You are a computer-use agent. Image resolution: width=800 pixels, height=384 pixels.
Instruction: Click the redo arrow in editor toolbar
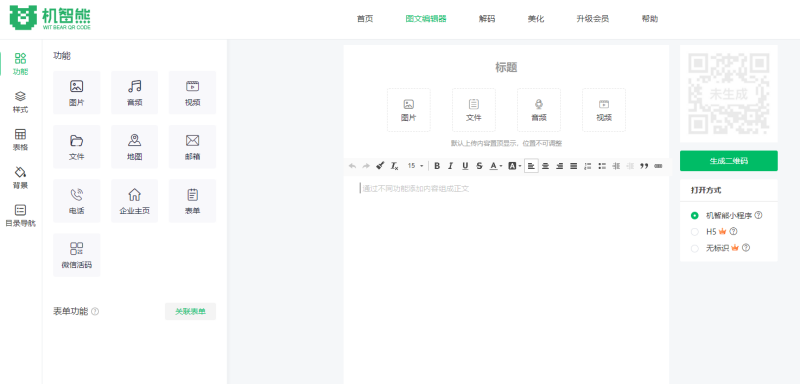366,166
